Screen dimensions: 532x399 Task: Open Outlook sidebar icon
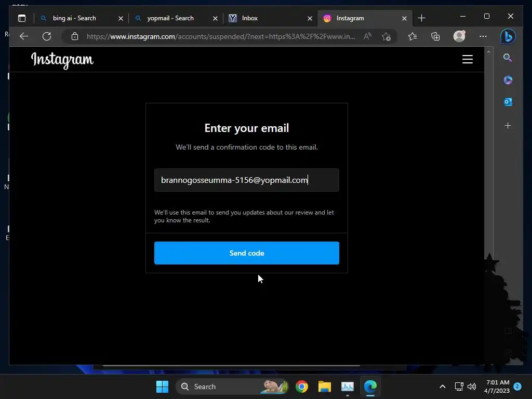pyautogui.click(x=508, y=102)
